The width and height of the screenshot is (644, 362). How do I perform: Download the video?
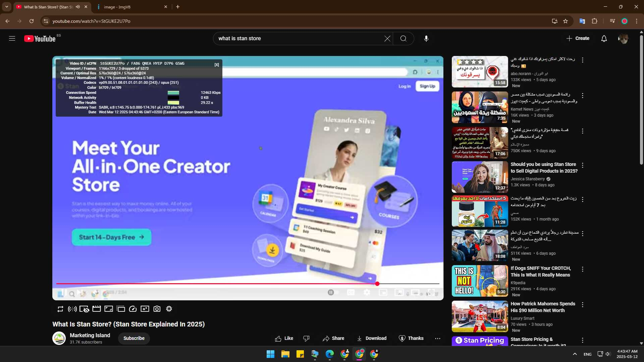pos(372,339)
